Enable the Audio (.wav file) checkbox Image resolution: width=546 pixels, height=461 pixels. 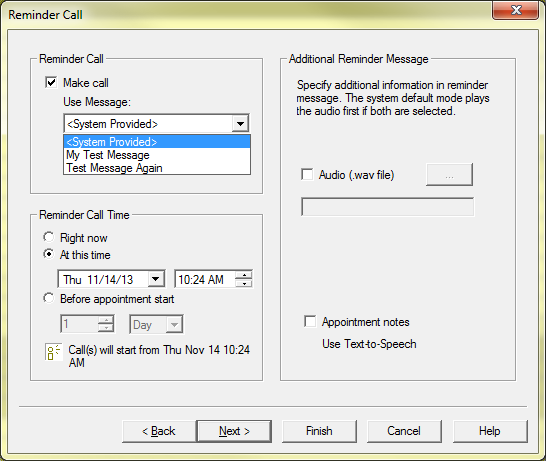pyautogui.click(x=307, y=174)
